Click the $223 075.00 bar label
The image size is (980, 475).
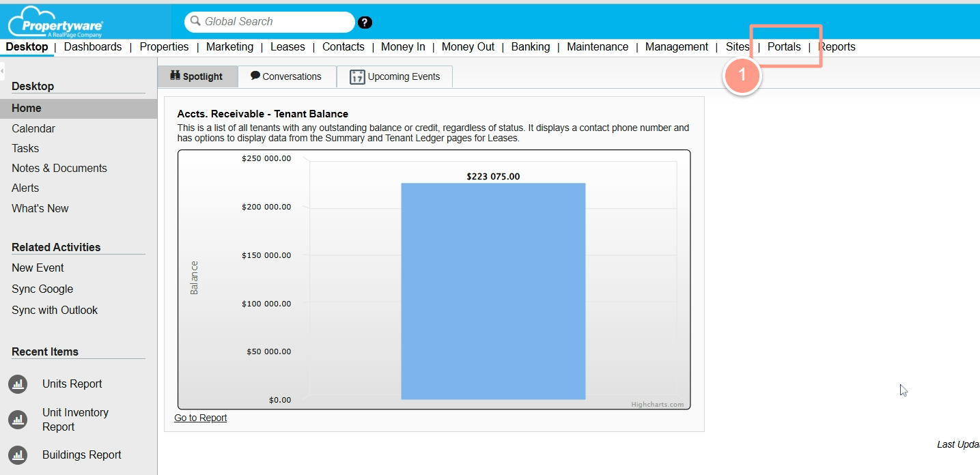pyautogui.click(x=493, y=176)
